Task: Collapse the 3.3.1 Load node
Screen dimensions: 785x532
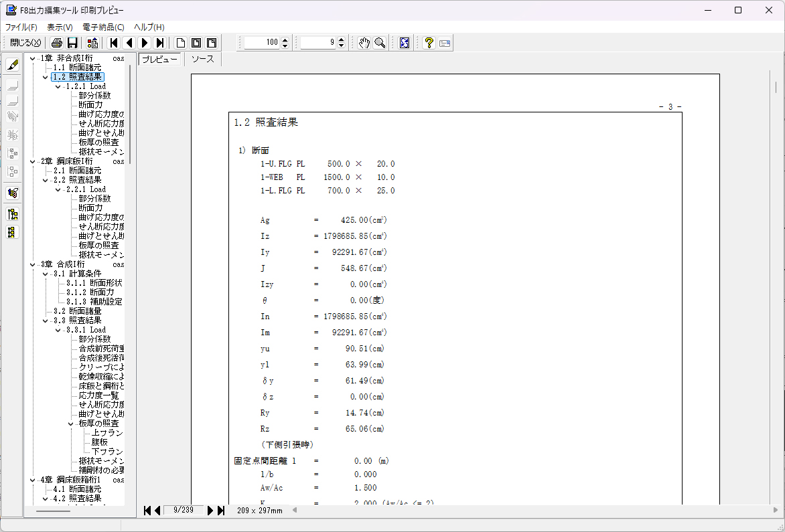Action: (58, 330)
